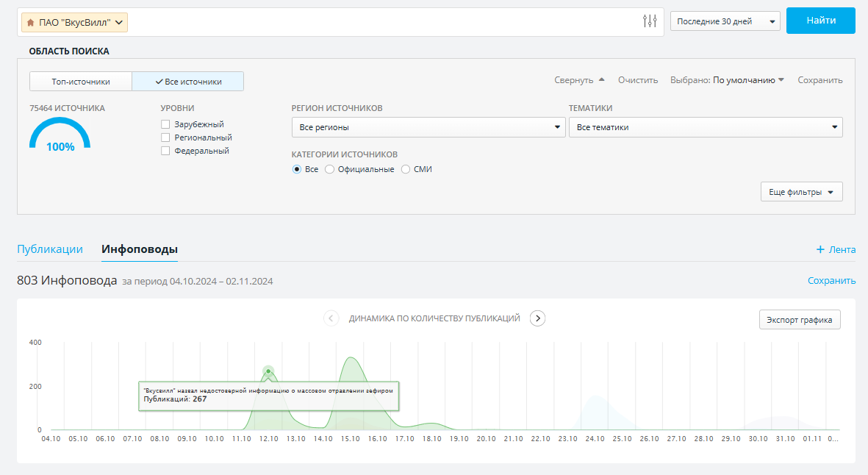
Task: Click Сохранить in the search area header
Action: (x=819, y=80)
